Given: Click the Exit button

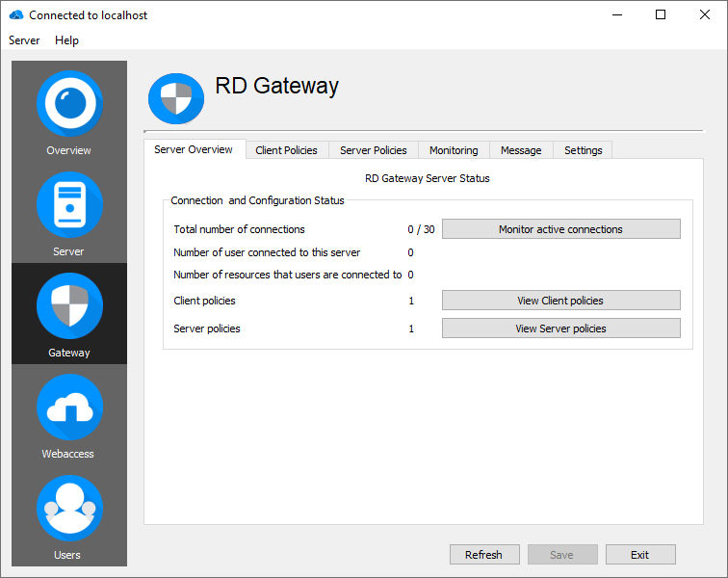Looking at the screenshot, I should coord(640,555).
